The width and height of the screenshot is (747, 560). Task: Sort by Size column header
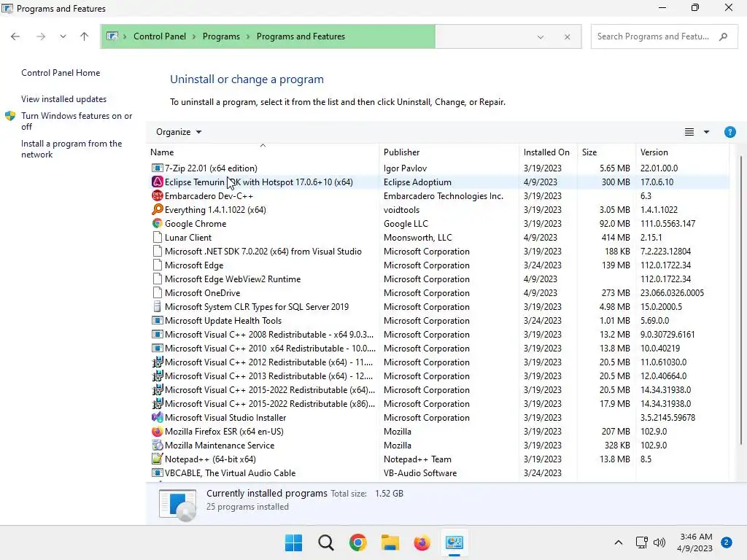606,152
